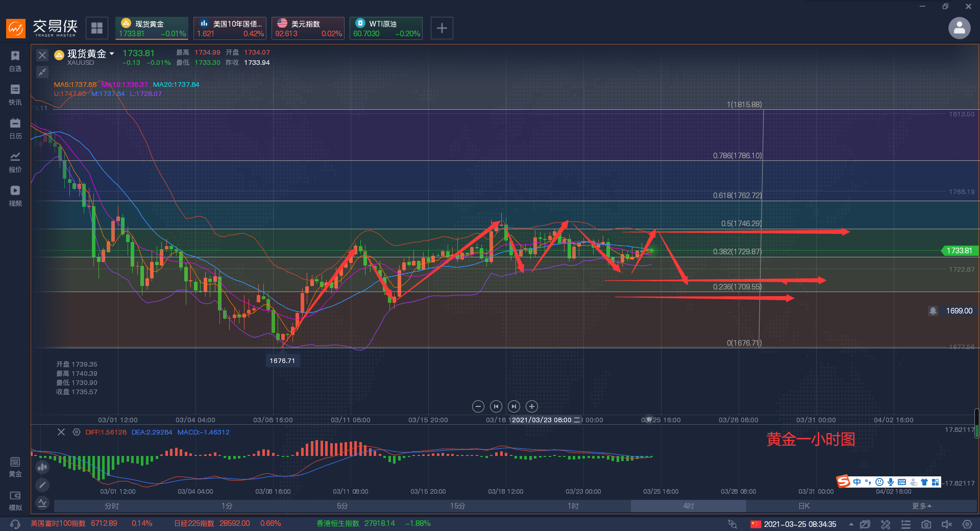Close the MACD indicator panel
Viewport: 980px width, 531px height.
(x=61, y=432)
